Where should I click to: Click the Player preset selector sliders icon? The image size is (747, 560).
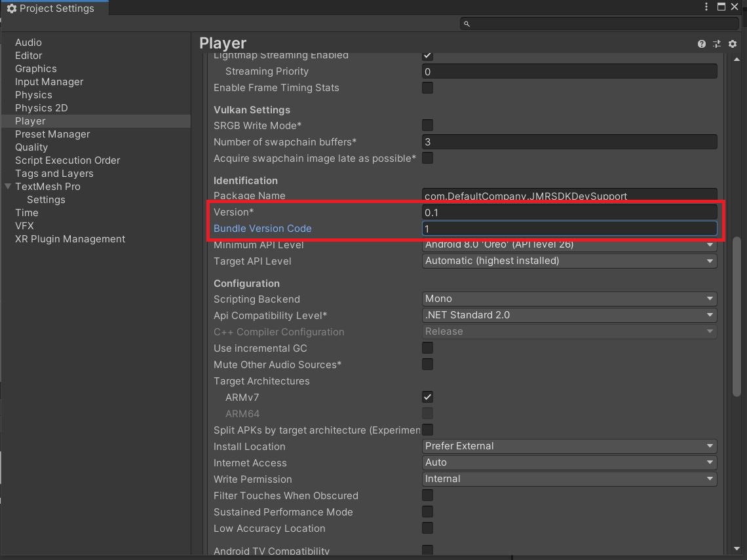[x=717, y=44]
